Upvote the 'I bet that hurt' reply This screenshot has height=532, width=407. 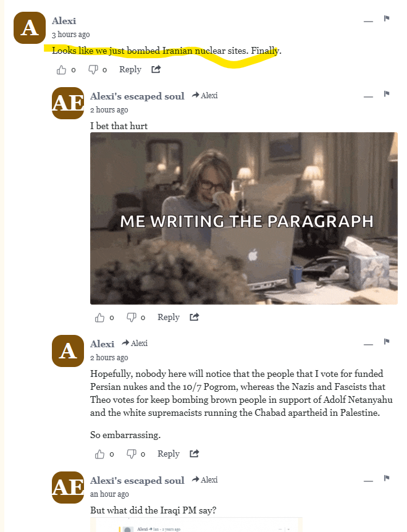[x=99, y=318]
